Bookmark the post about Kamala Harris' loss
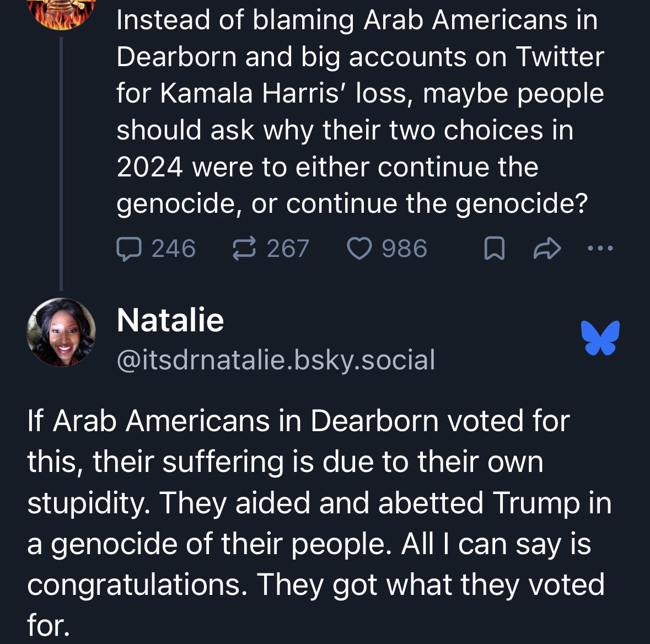Image resolution: width=650 pixels, height=644 pixels. pos(493,250)
